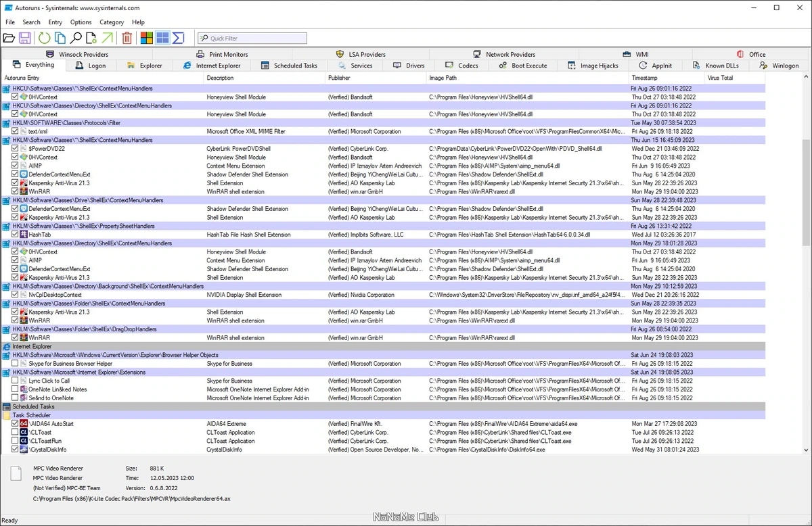Click the HashTab entry icon
The image size is (812, 526).
[24, 235]
